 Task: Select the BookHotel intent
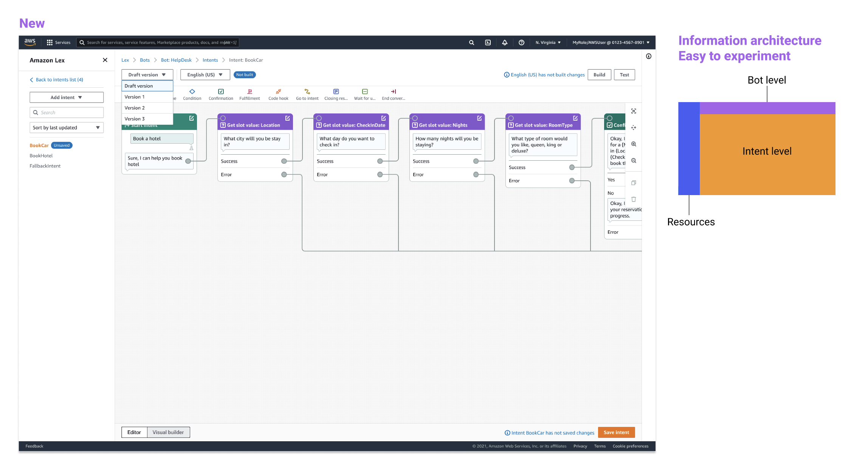(41, 156)
